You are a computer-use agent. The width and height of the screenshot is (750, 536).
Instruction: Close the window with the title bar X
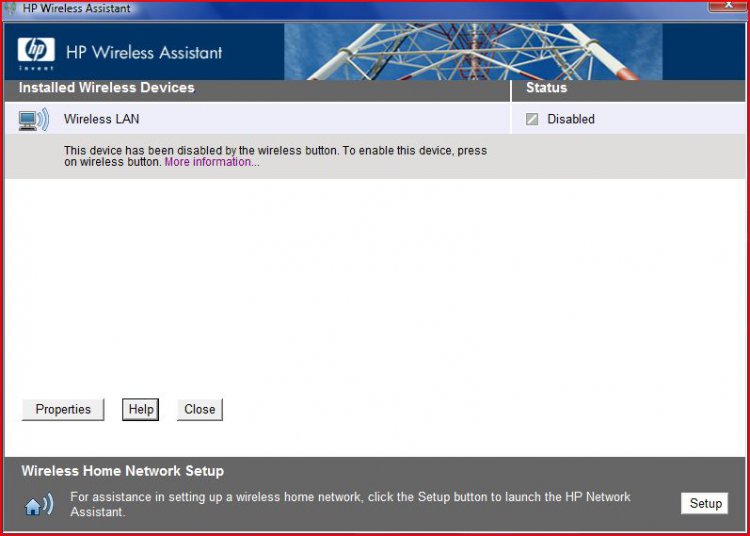tap(728, 5)
